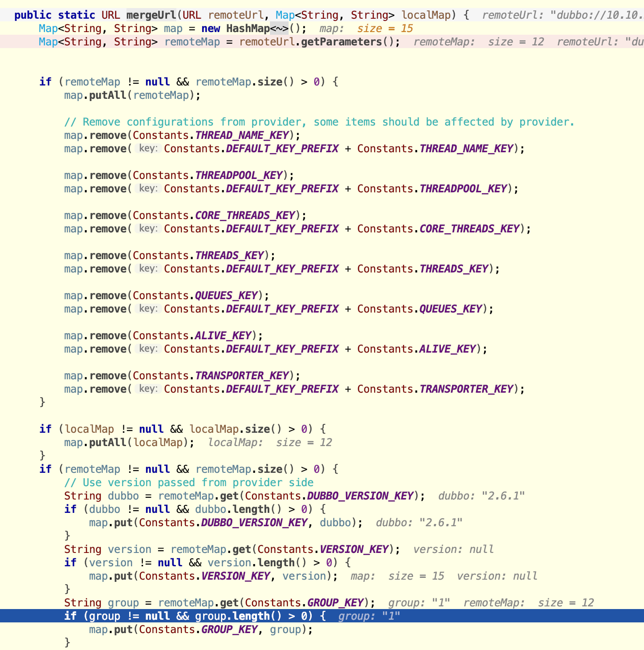Screen dimensions: 644x650
Task: Click the 'localMap: size = 12' inline value
Action: 270,443
